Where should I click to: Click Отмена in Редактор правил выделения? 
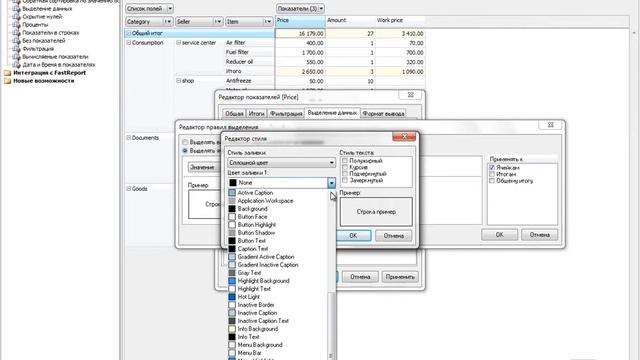pos(540,235)
